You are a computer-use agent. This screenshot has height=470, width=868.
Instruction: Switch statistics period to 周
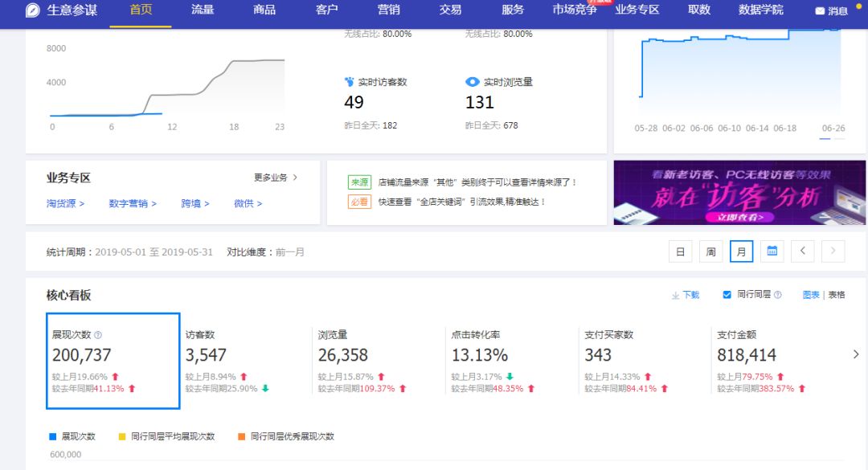click(x=710, y=251)
